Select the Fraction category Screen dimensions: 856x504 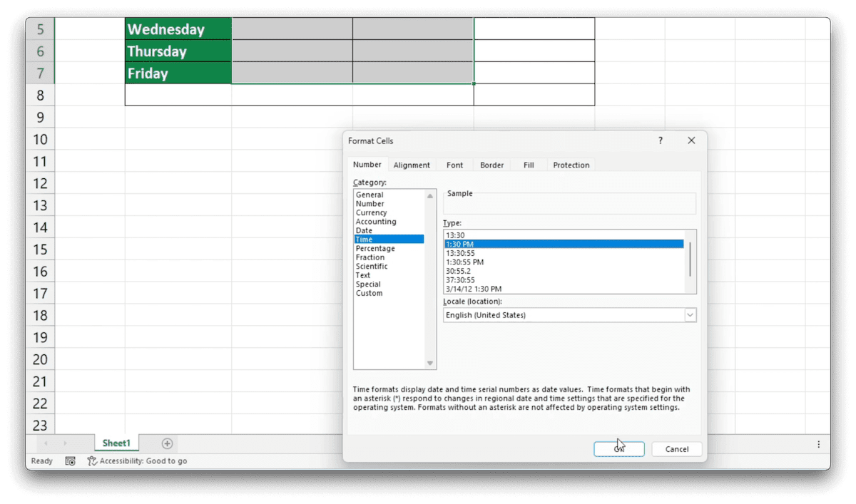pyautogui.click(x=389, y=257)
